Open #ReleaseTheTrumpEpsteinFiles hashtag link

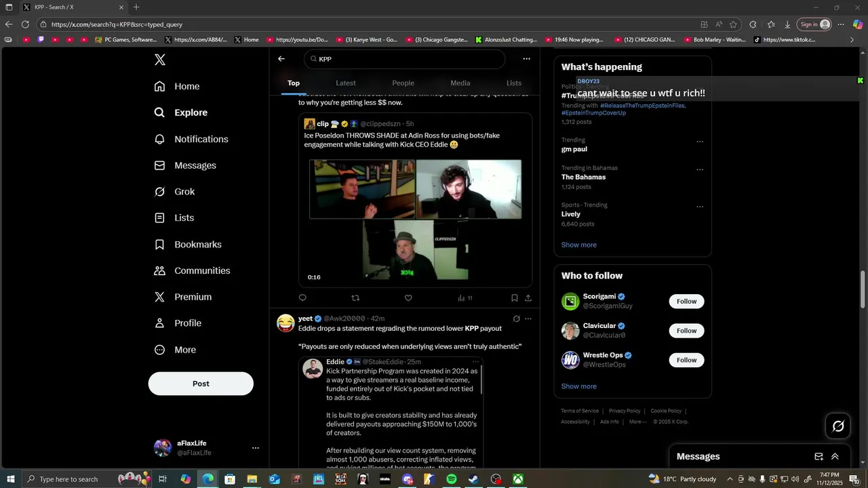(642, 106)
